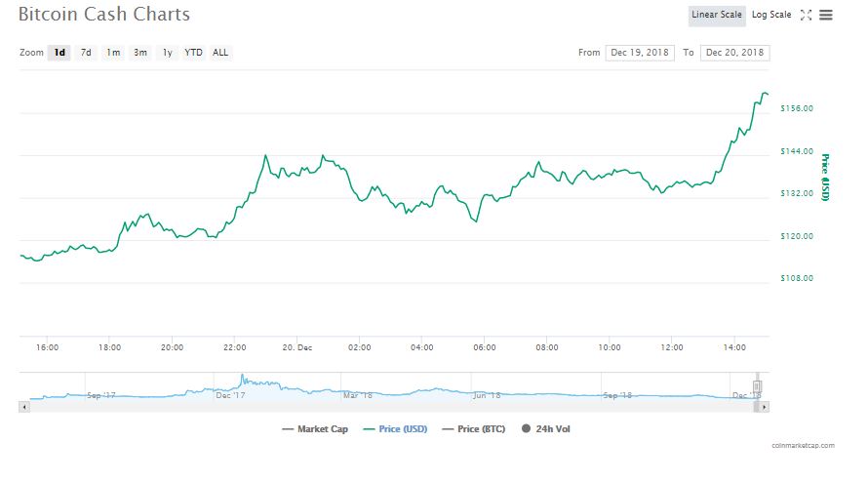Click the Price (USD) axis title

[x=825, y=178]
